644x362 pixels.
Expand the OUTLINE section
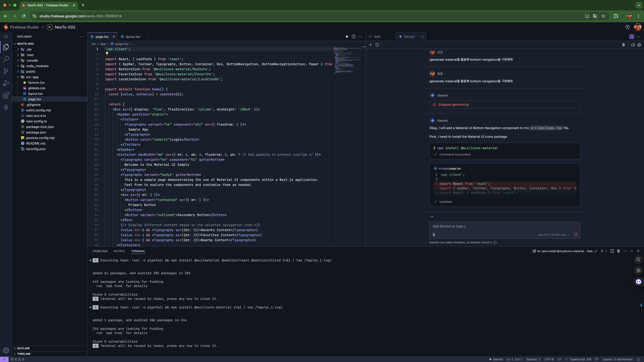(x=23, y=348)
